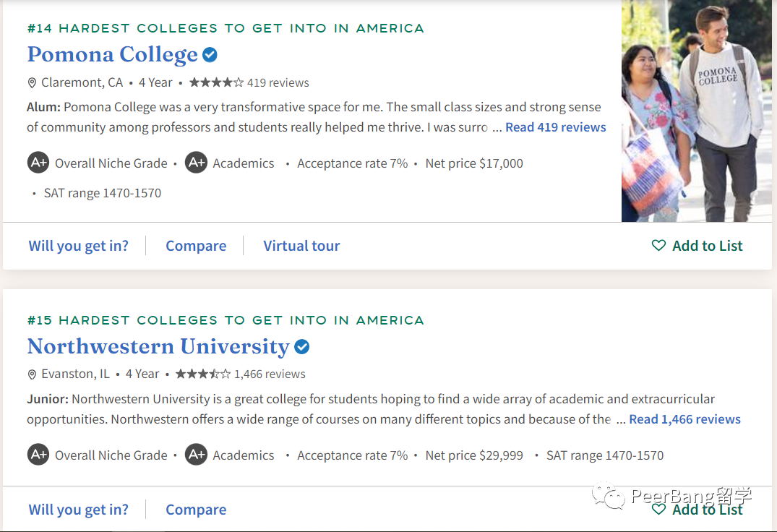Image resolution: width=777 pixels, height=532 pixels.
Task: Open Read 419 reviews link
Action: (555, 127)
